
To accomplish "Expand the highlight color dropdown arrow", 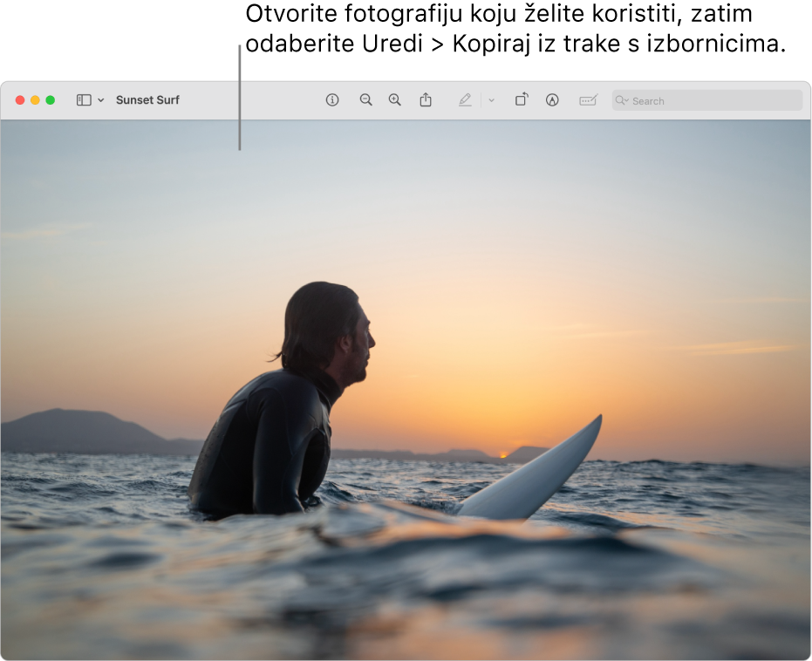I will (x=491, y=100).
